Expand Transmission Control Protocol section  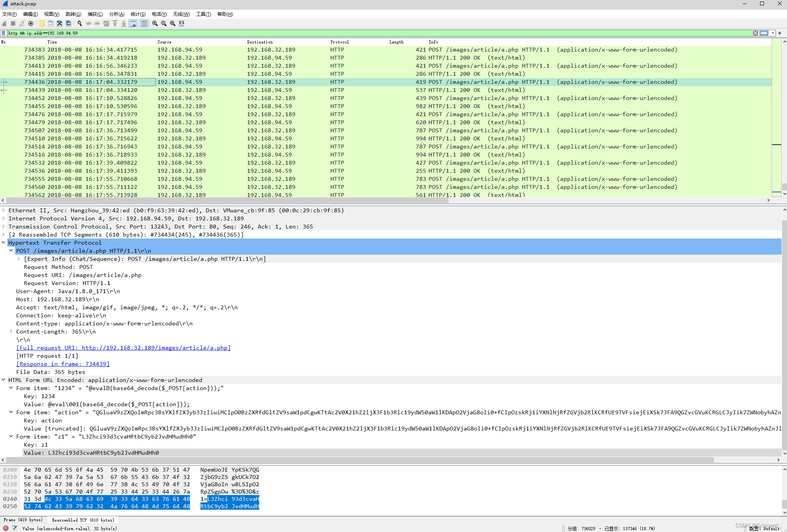[x=3, y=227]
